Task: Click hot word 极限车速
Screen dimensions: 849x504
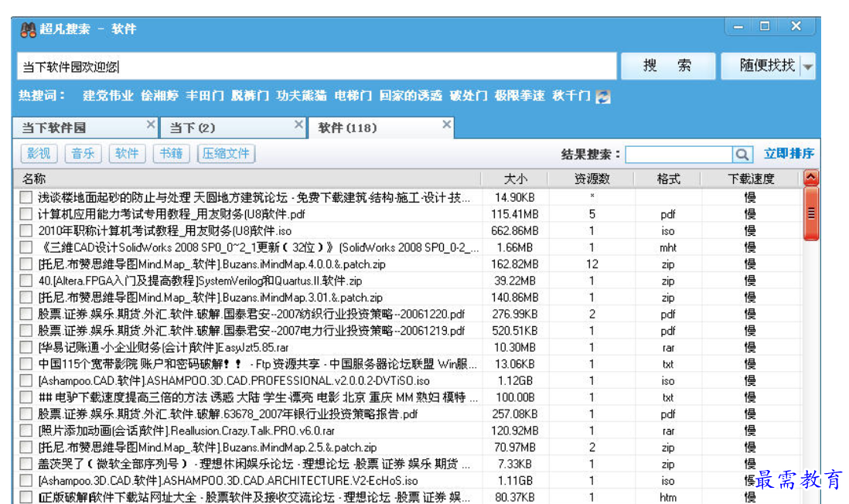Action: pyautogui.click(x=520, y=97)
